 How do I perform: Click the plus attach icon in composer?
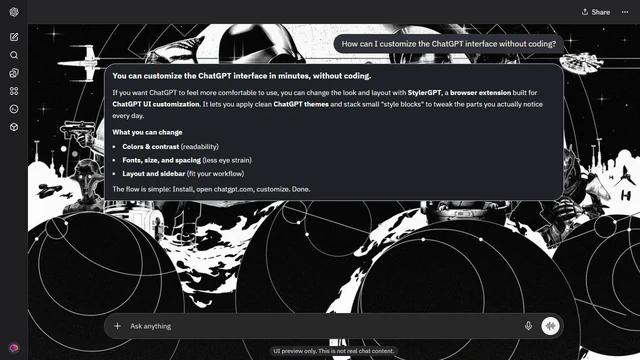[x=117, y=326]
